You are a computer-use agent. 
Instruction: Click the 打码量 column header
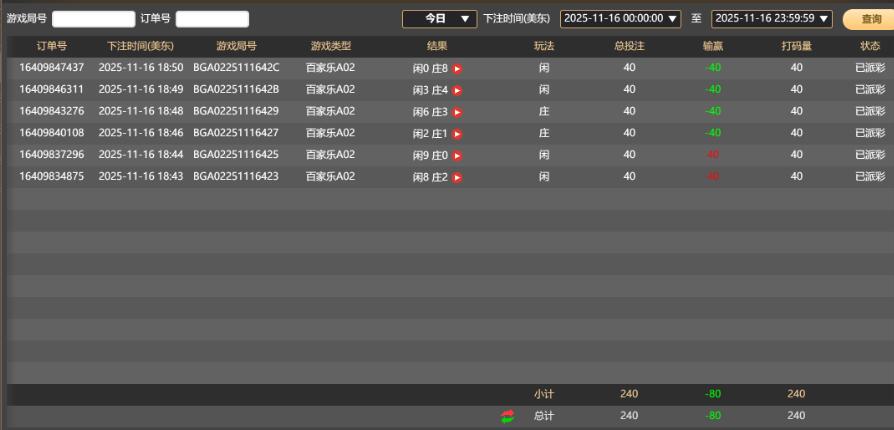point(796,46)
